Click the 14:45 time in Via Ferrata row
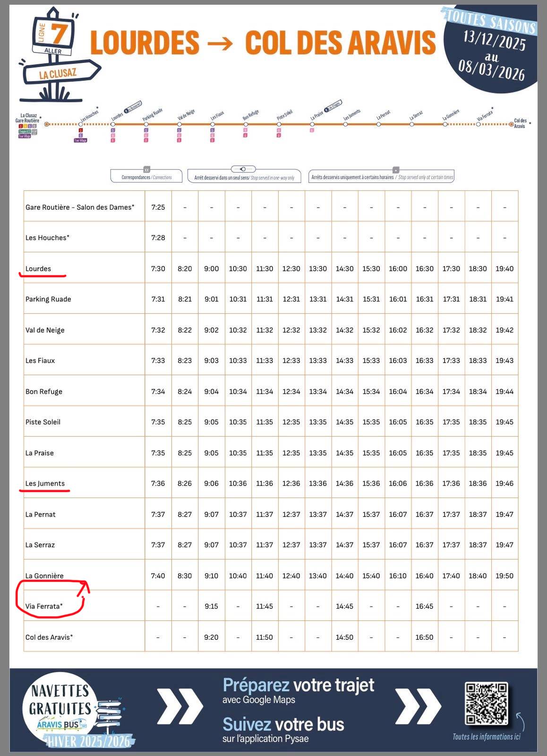 point(344,606)
